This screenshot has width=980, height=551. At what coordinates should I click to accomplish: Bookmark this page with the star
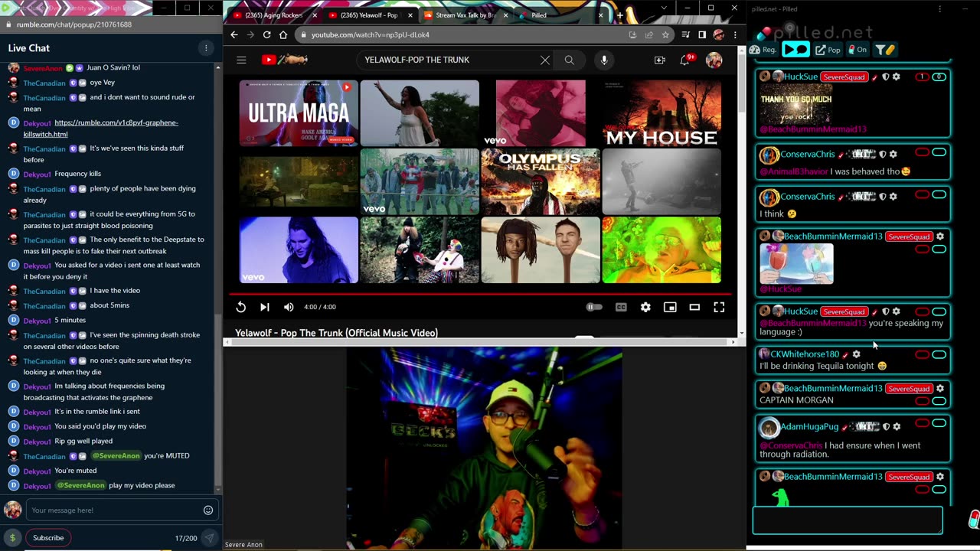coord(665,34)
